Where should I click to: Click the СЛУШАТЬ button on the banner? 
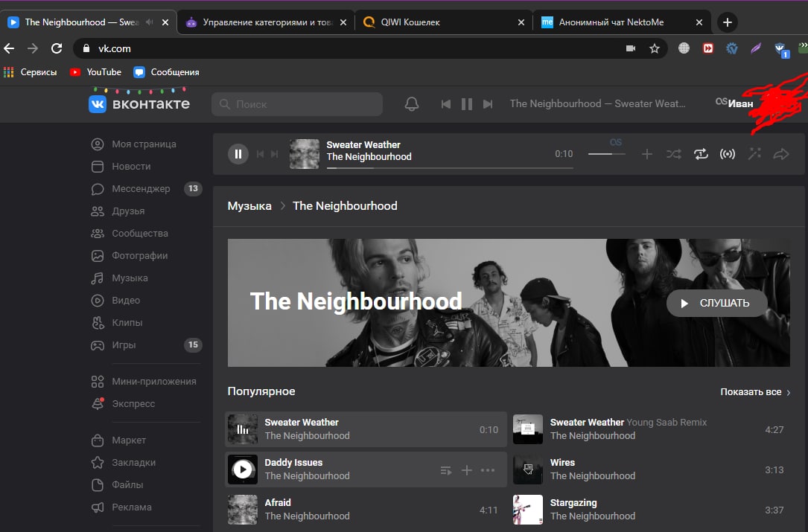717,304
